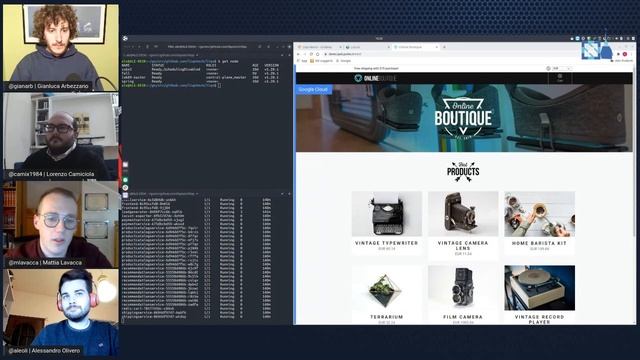Select Alessandro Olivero's video tile
640x360 pixels.
(x=61, y=313)
